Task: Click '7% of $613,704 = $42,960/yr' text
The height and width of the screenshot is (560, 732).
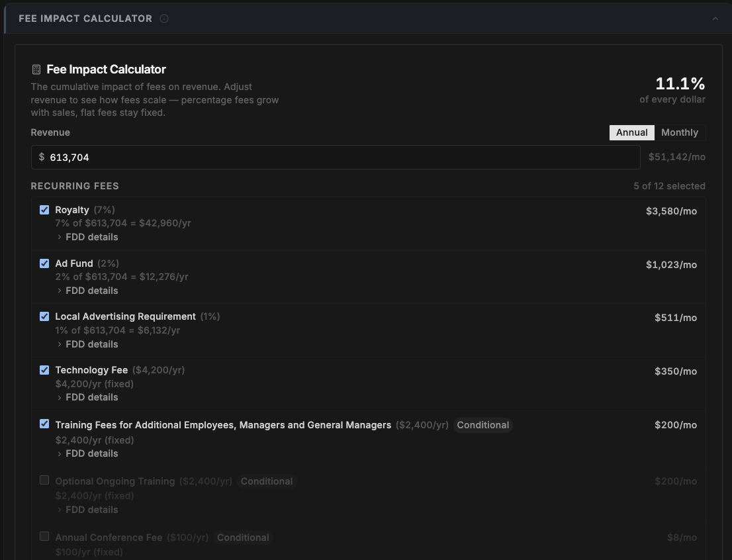Action: coord(123,223)
